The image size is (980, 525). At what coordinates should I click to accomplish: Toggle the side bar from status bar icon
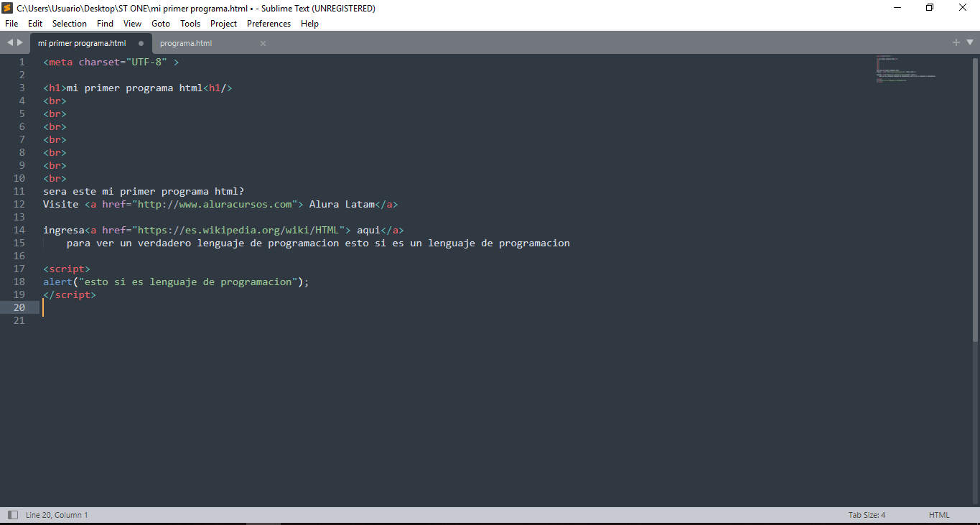tap(13, 515)
